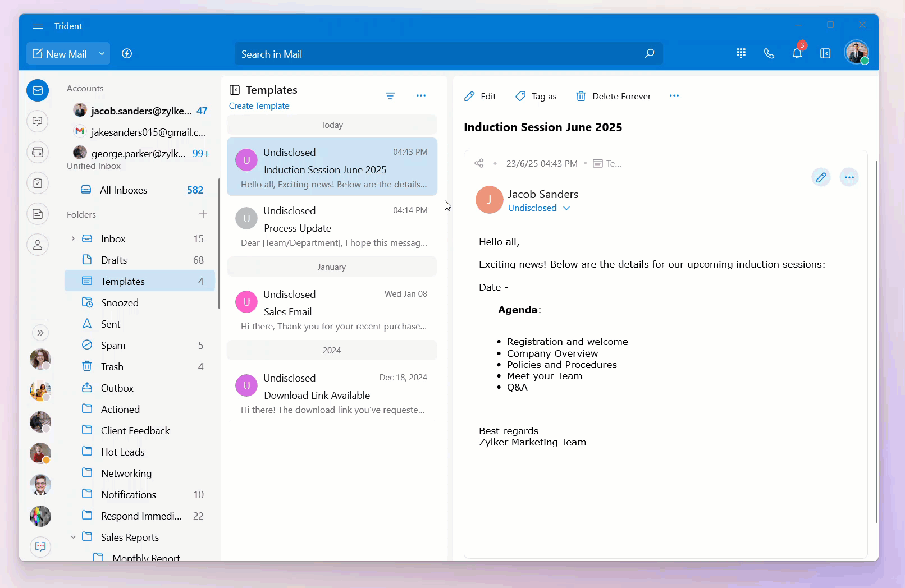Open the feedback chat icon at sidebar bottom
The width and height of the screenshot is (905, 588).
pos(40,546)
